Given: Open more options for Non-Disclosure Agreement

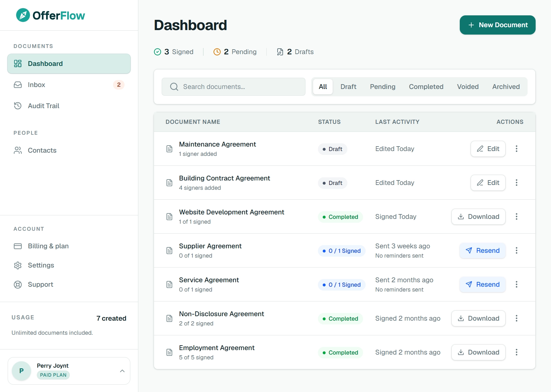Looking at the screenshot, I should pyautogui.click(x=516, y=318).
